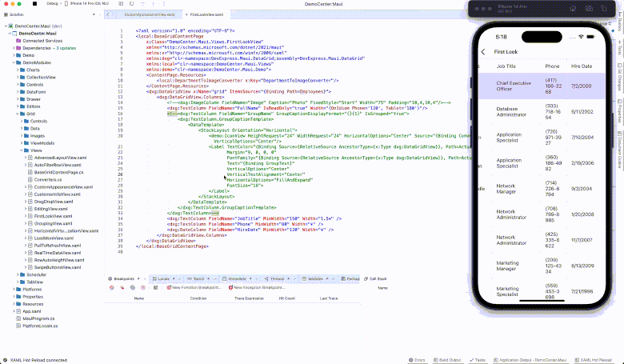624x364 pixels.
Task: Close the FirstLookView.xaml tab
Action: coord(186,14)
